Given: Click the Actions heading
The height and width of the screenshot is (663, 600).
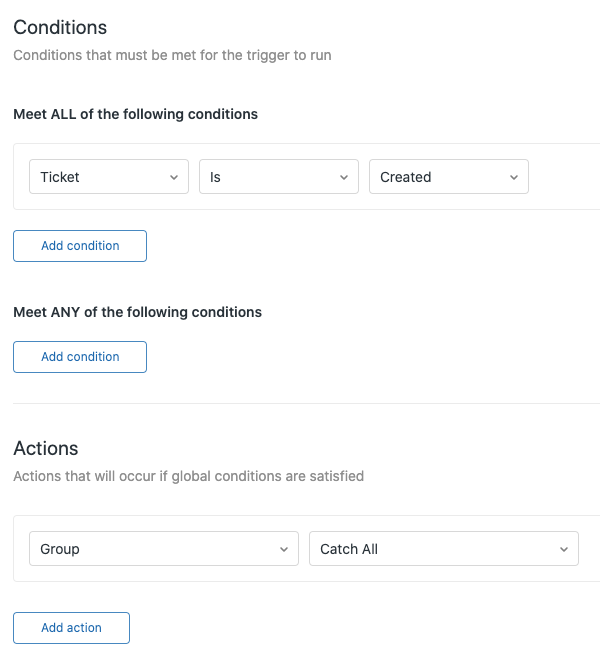Looking at the screenshot, I should click(x=46, y=448).
